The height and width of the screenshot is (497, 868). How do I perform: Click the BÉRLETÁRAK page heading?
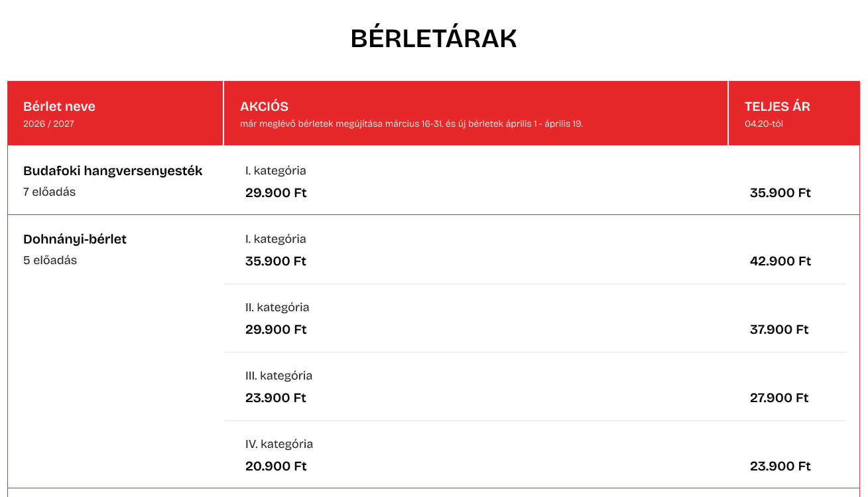click(434, 39)
